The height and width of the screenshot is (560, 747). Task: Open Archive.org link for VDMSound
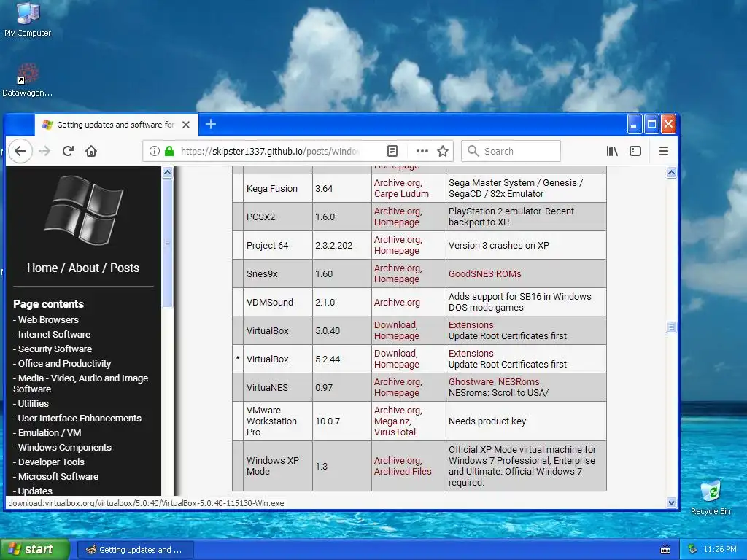pos(397,303)
